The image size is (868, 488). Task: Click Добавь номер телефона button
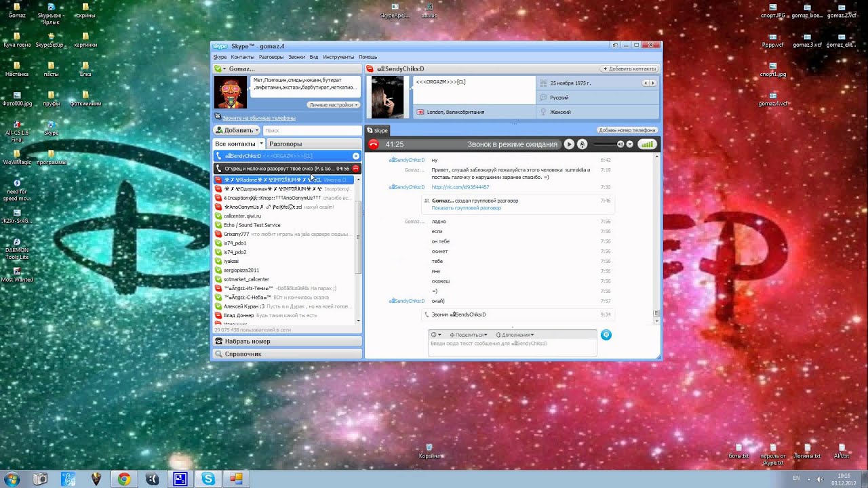click(x=627, y=130)
